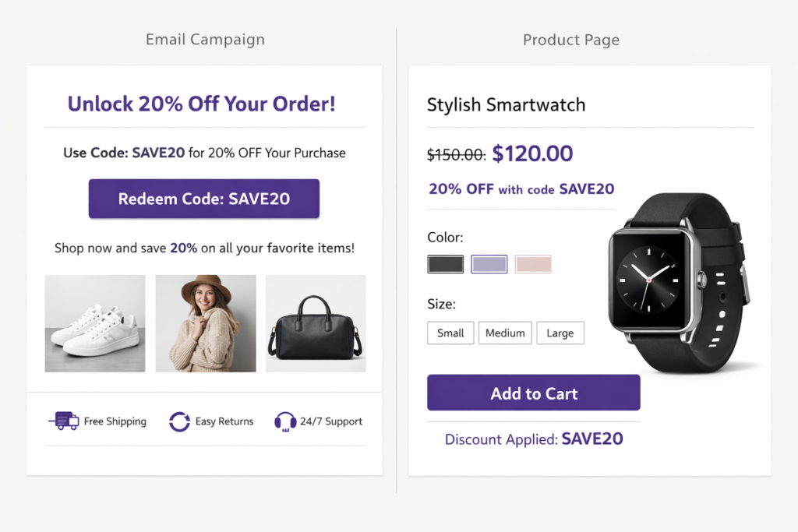Viewport: 798px width, 532px height.
Task: Click the 20% OFF with code SAVE20 text
Action: (521, 188)
